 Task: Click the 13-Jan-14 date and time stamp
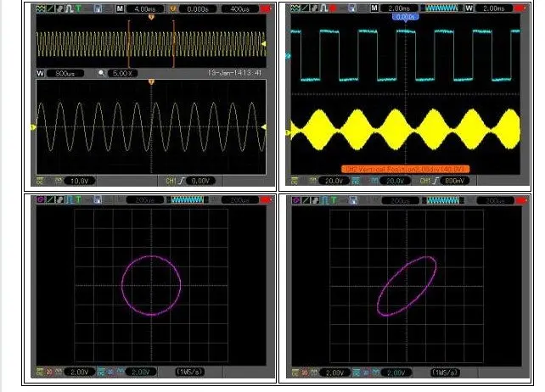pyautogui.click(x=234, y=73)
